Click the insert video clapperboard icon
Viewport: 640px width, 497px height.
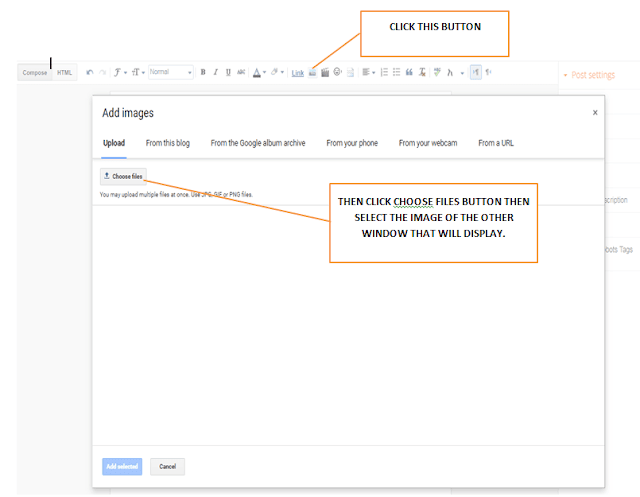pos(325,73)
